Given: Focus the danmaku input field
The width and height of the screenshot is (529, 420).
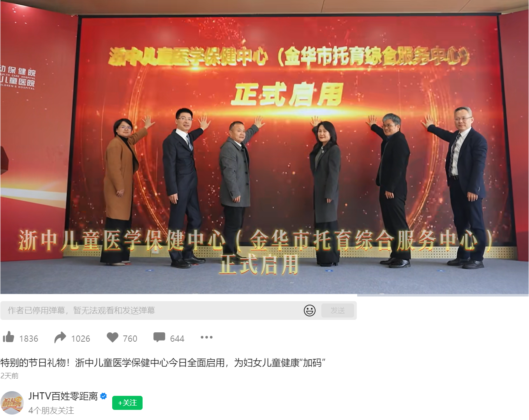Looking at the screenshot, I should click(152, 311).
